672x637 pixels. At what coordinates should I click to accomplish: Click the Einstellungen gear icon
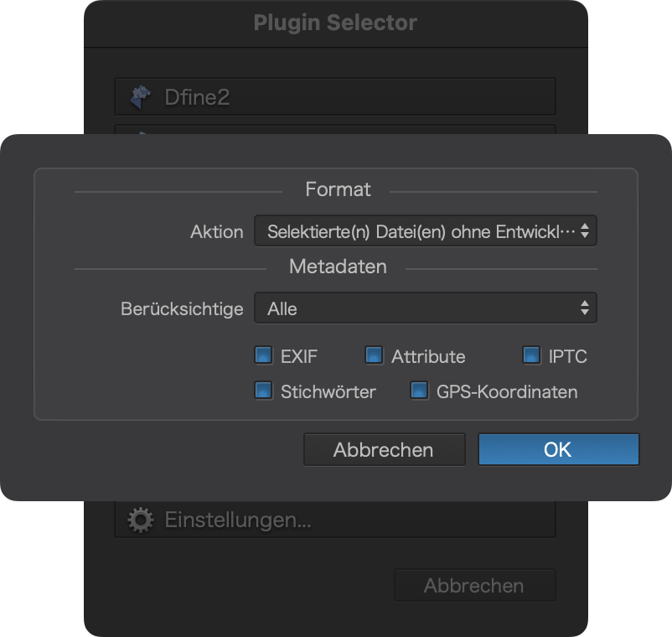[x=141, y=520]
